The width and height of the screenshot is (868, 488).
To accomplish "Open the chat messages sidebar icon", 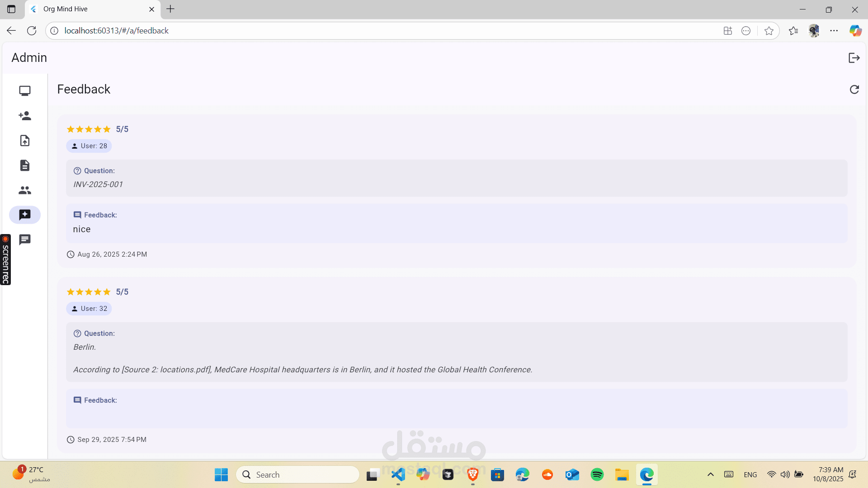I will 25,239.
